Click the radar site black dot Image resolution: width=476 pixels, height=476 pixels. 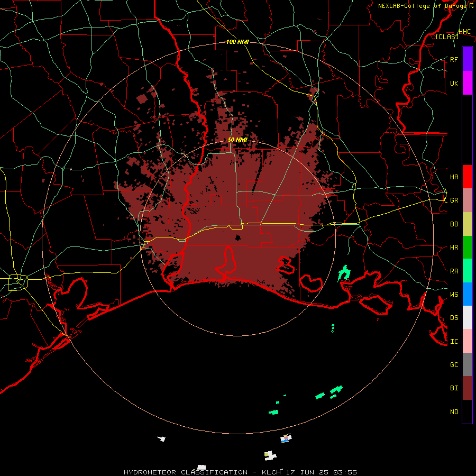[238, 237]
